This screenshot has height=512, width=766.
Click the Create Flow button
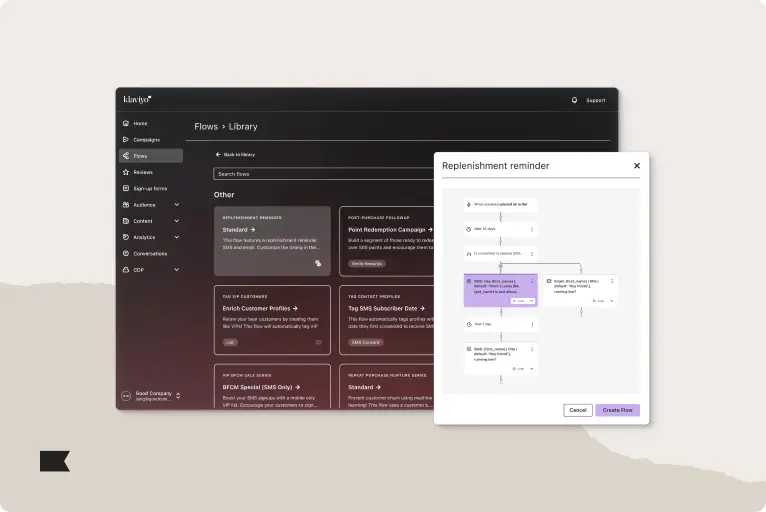tap(617, 410)
